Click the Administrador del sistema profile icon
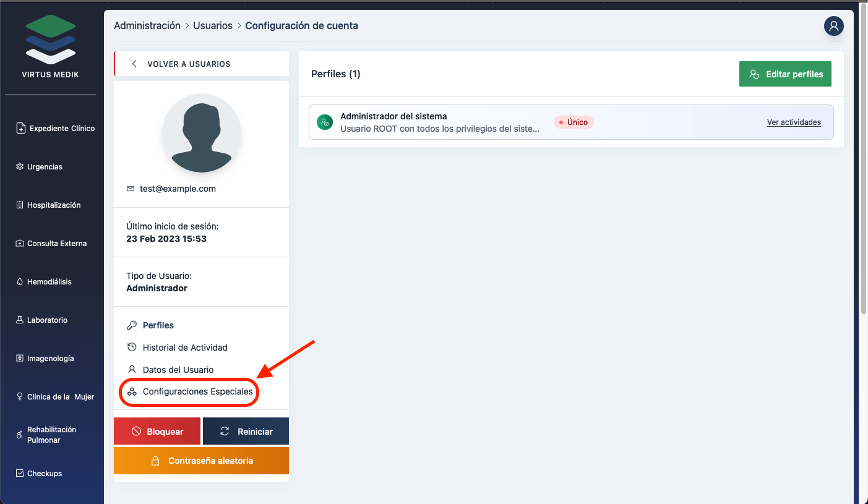Image resolution: width=868 pixels, height=504 pixels. (324, 122)
